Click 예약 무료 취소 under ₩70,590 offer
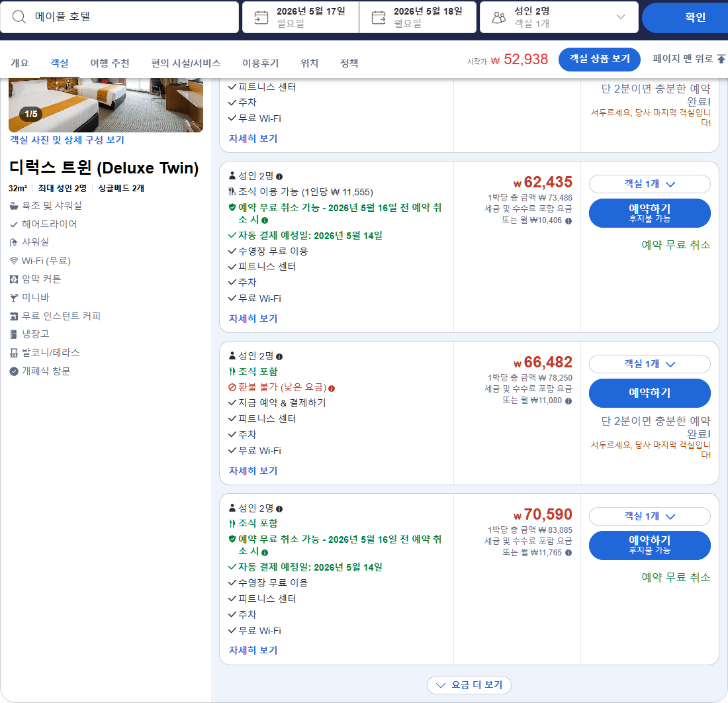 point(676,577)
